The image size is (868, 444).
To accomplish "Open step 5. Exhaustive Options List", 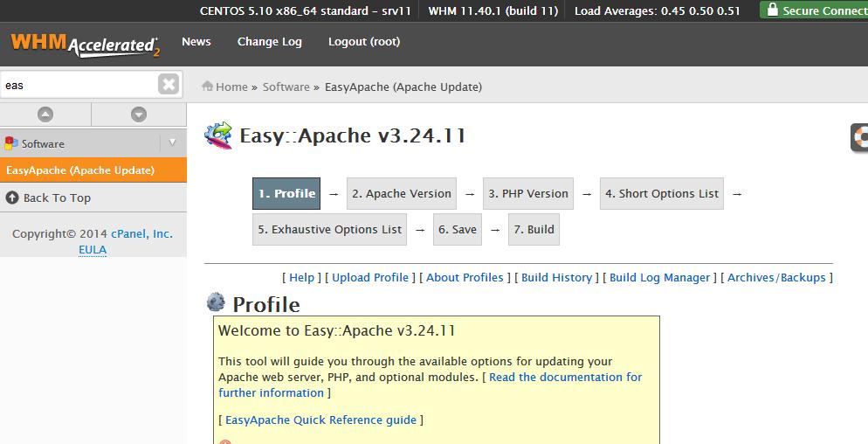I will tap(330, 229).
